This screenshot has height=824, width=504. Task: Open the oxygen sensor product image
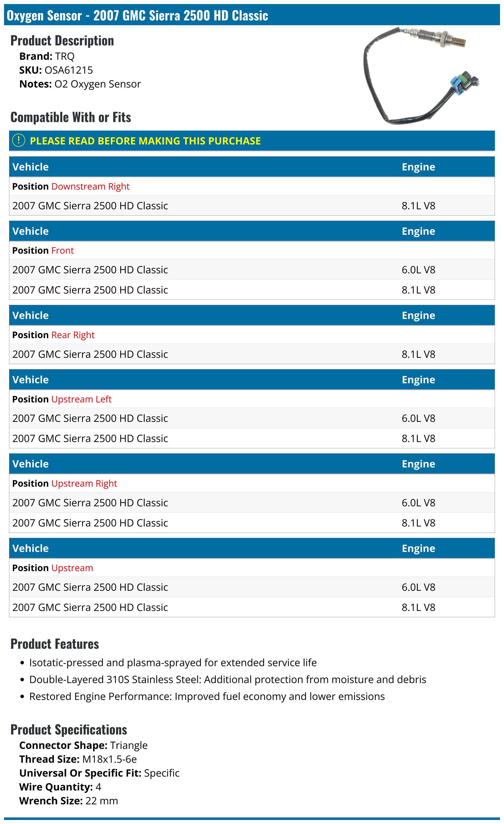421,76
